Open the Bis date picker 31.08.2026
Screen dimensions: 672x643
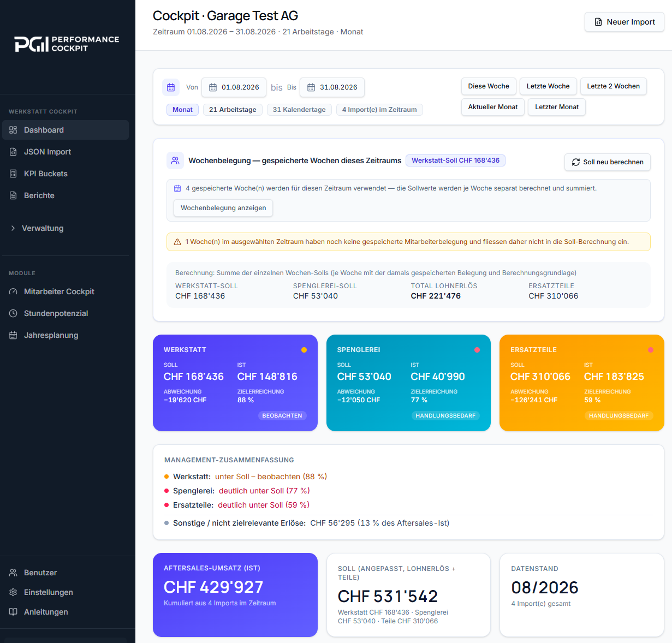pos(332,87)
